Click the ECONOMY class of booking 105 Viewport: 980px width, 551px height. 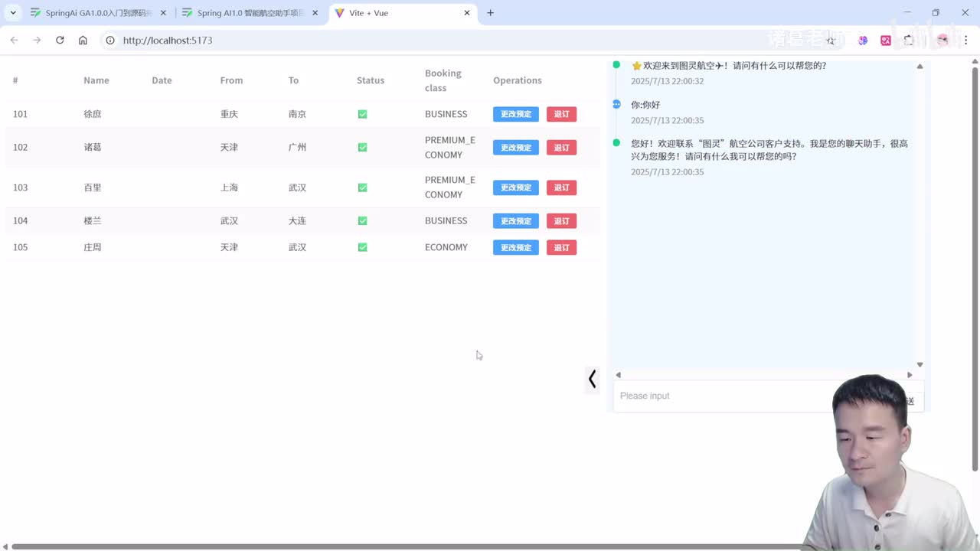[446, 247]
